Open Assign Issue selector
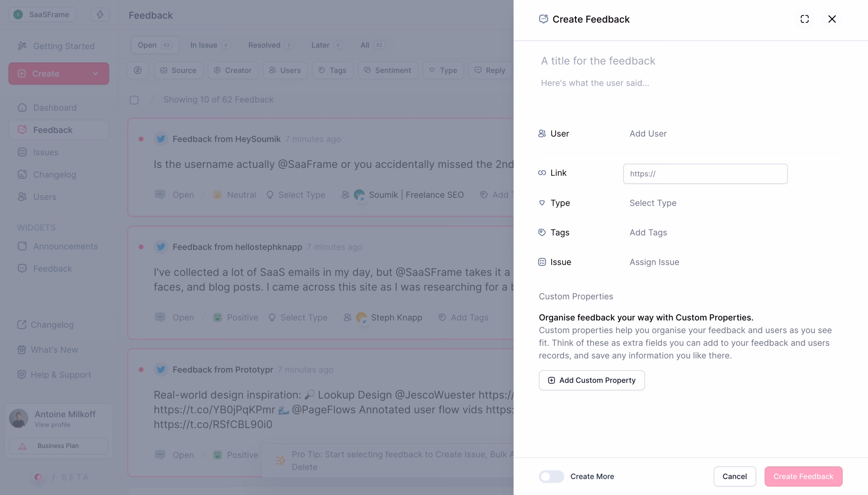 coord(654,262)
